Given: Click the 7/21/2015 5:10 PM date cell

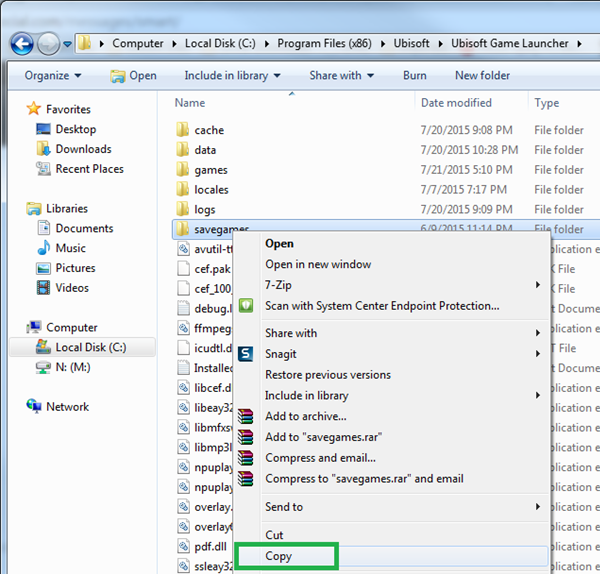Looking at the screenshot, I should (466, 170).
